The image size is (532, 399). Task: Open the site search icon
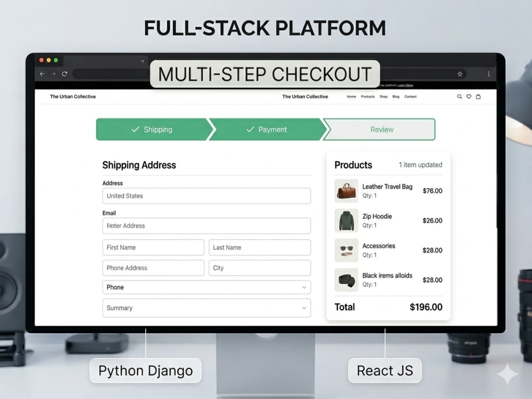(x=460, y=97)
